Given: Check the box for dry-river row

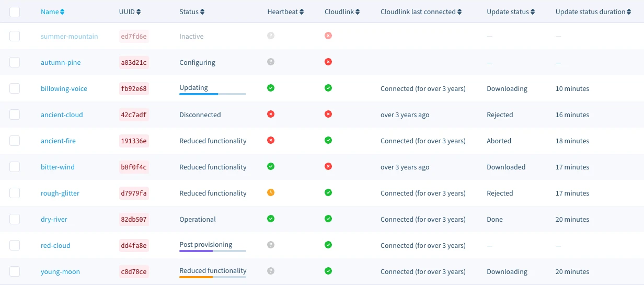Looking at the screenshot, I should point(15,219).
